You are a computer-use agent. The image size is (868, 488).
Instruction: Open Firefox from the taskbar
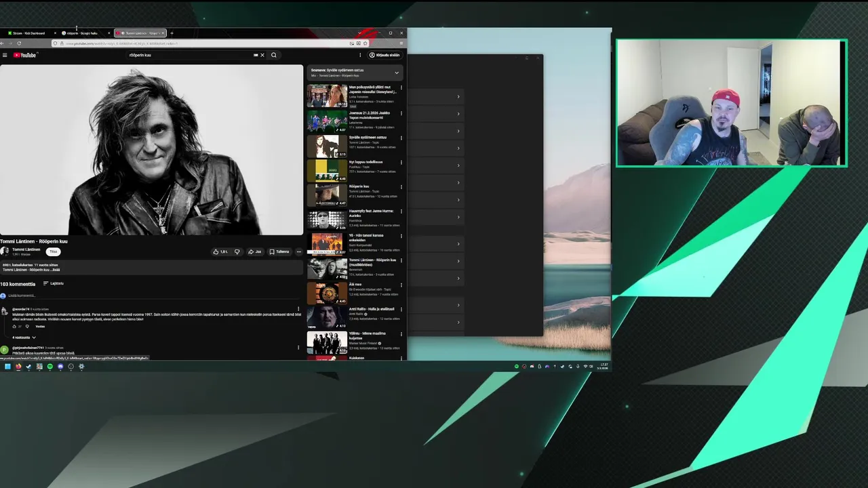18,367
